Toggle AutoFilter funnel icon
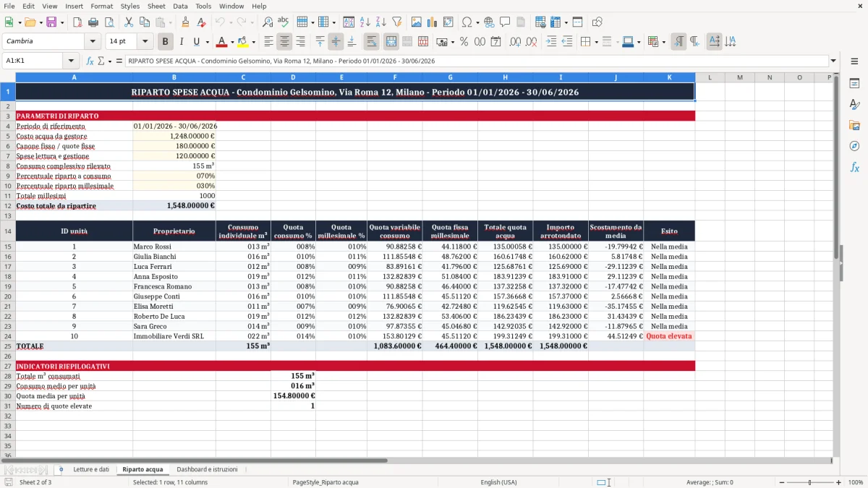The image size is (868, 488). 396,22
